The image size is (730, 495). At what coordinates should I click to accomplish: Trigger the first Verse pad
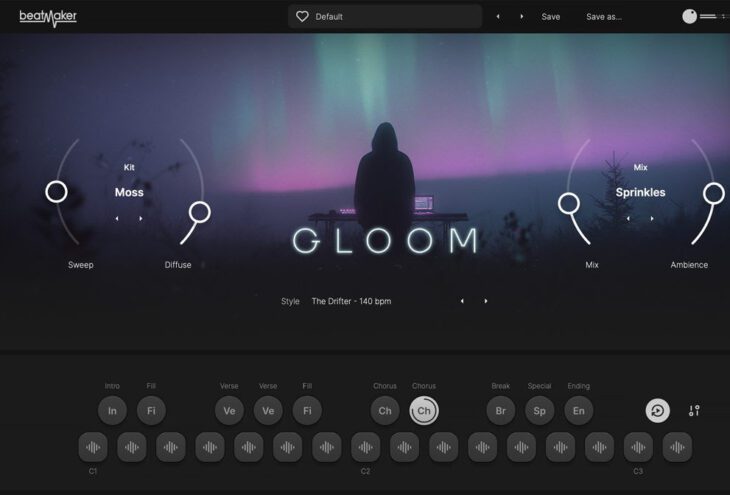229,411
